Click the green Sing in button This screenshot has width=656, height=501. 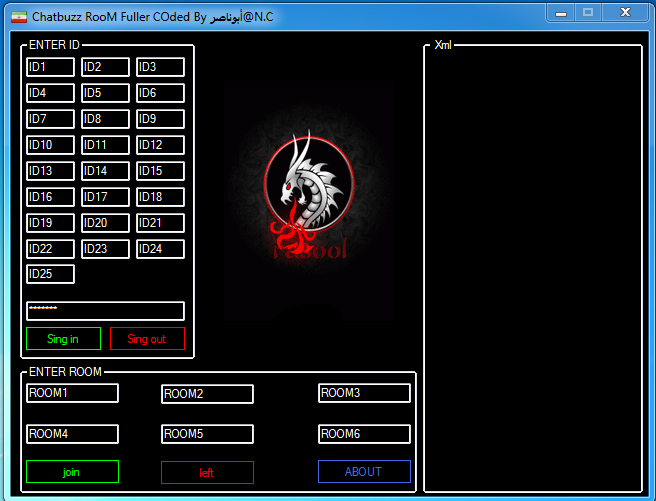tap(63, 338)
